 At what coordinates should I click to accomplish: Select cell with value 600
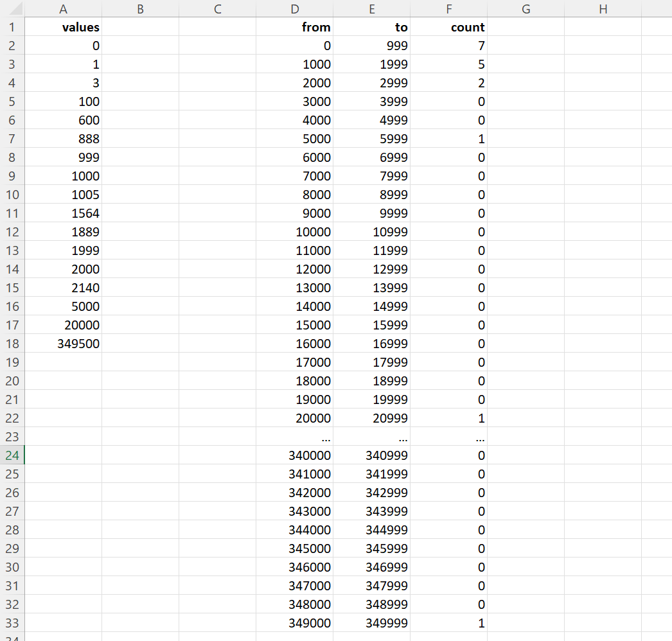pos(64,120)
